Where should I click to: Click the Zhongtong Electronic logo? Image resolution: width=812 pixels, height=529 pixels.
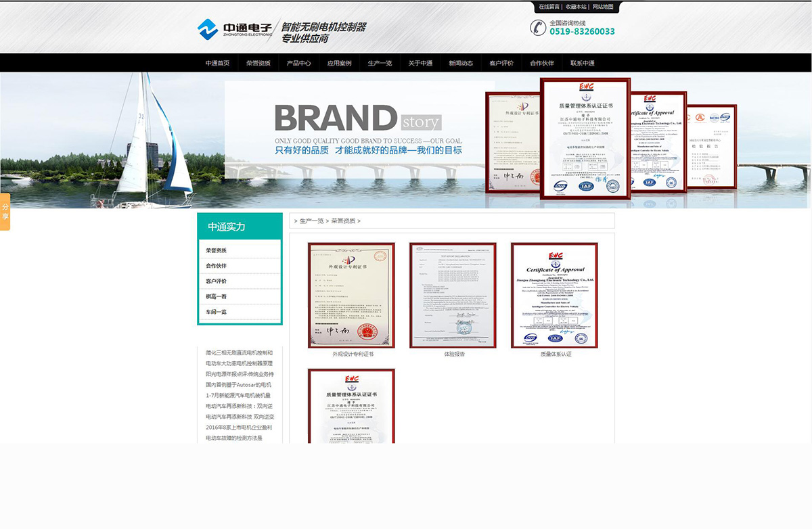tap(234, 29)
